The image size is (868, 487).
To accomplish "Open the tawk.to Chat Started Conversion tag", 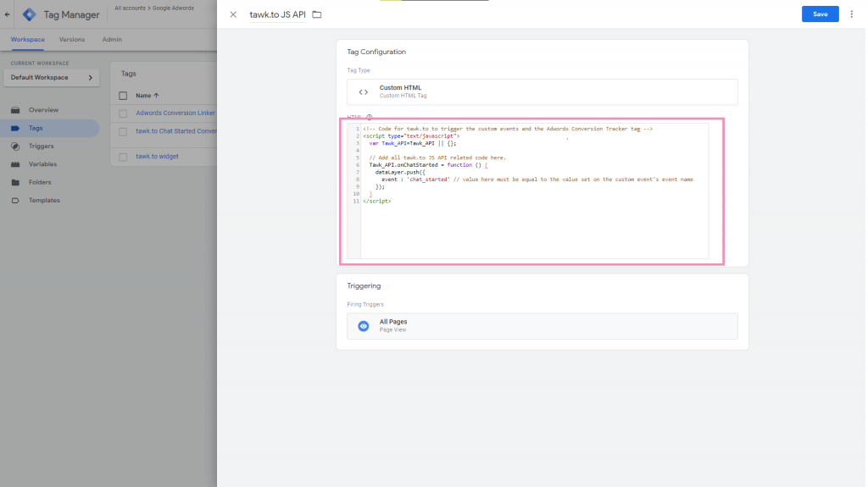I will (176, 131).
